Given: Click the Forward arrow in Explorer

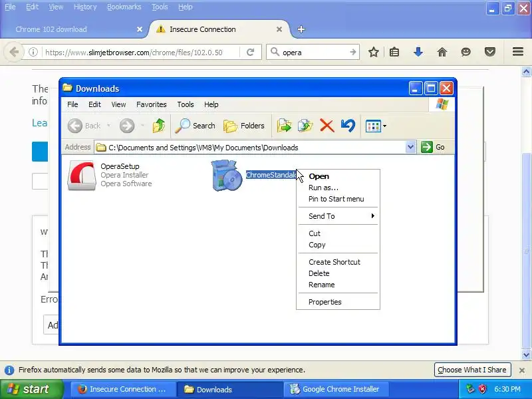Looking at the screenshot, I should [127, 126].
